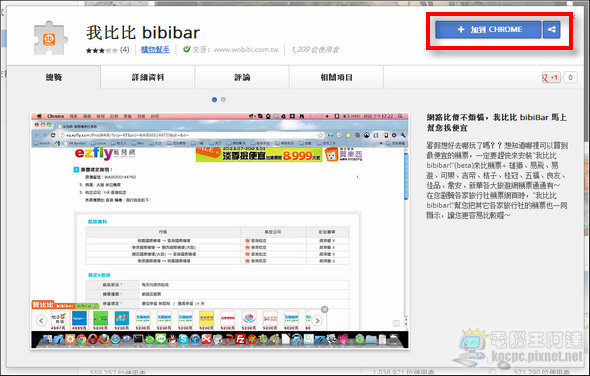Screen dimensions: 590x376
Task: Open the 購物幫手 category link
Action: [x=155, y=50]
